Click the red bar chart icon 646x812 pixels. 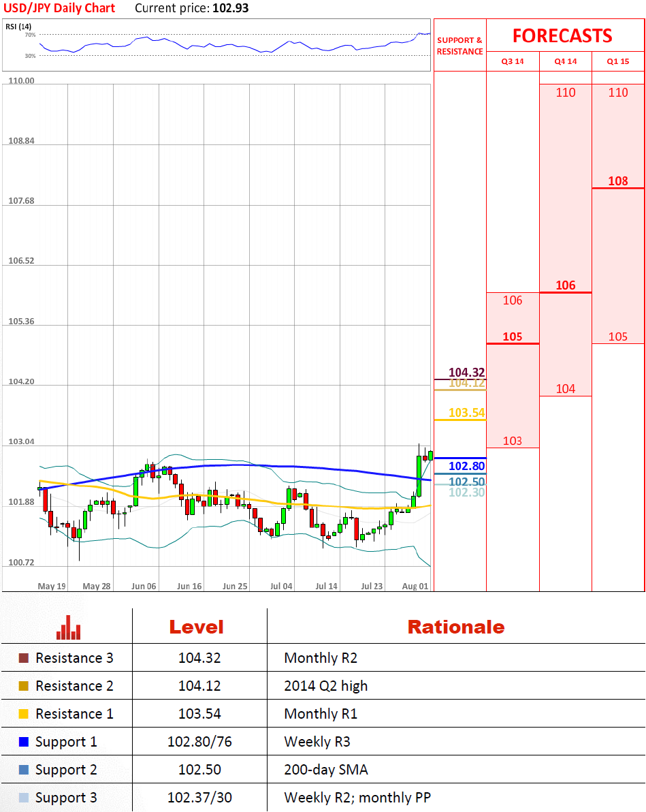pos(68,627)
